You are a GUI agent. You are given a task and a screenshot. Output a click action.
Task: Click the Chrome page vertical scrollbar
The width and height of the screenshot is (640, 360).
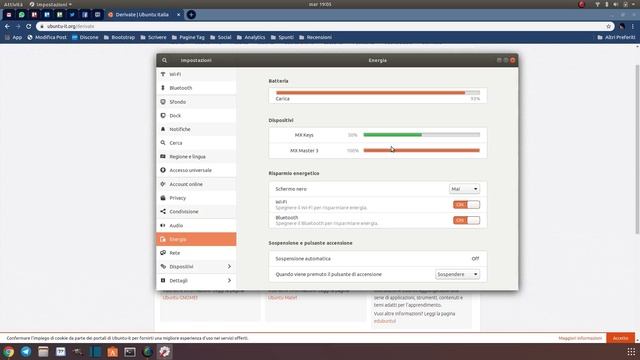[637, 149]
